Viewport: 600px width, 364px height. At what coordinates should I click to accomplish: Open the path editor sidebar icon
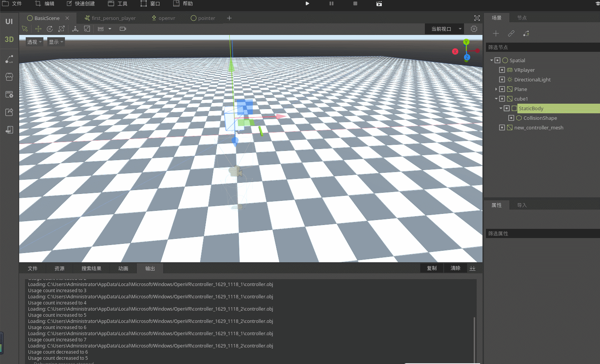[x=9, y=59]
